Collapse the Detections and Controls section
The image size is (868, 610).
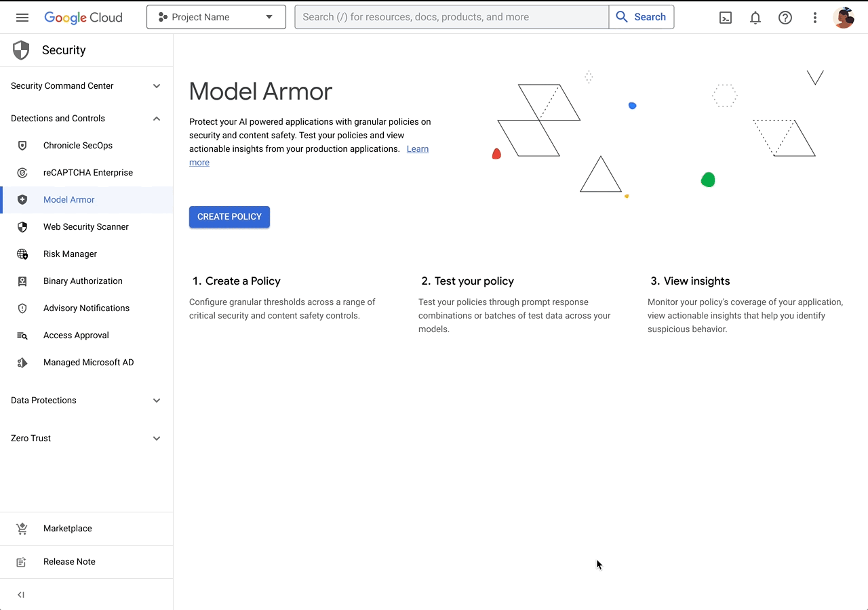pos(86,119)
